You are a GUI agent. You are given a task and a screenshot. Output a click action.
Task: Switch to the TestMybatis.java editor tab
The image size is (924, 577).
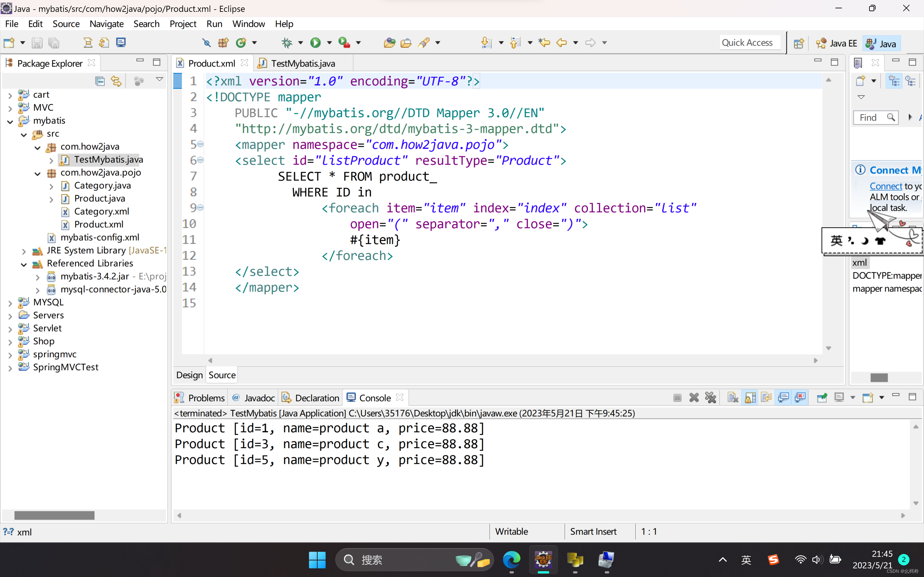pos(303,63)
